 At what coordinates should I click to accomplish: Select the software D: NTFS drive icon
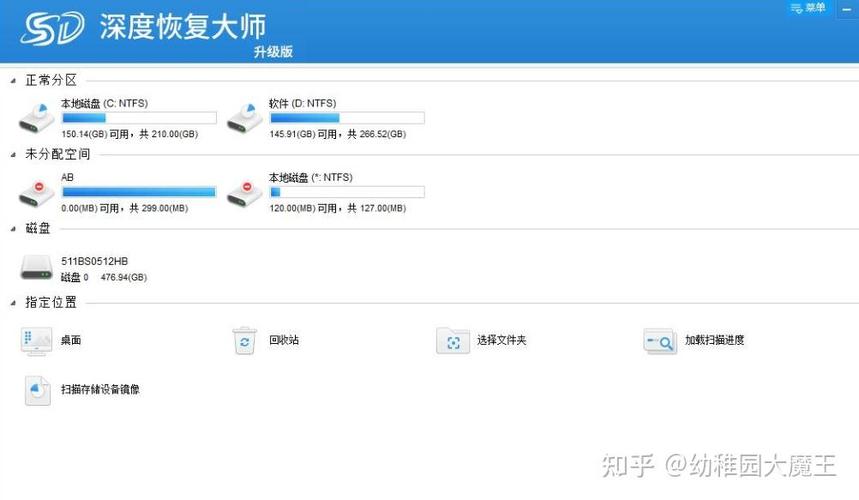[x=245, y=118]
